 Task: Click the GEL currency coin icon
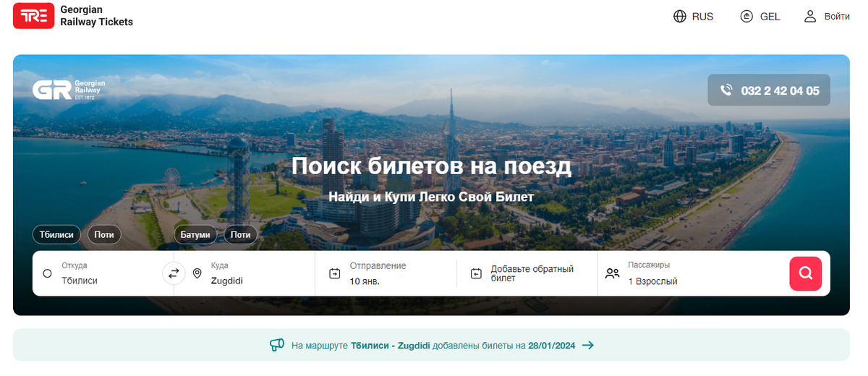tap(746, 16)
